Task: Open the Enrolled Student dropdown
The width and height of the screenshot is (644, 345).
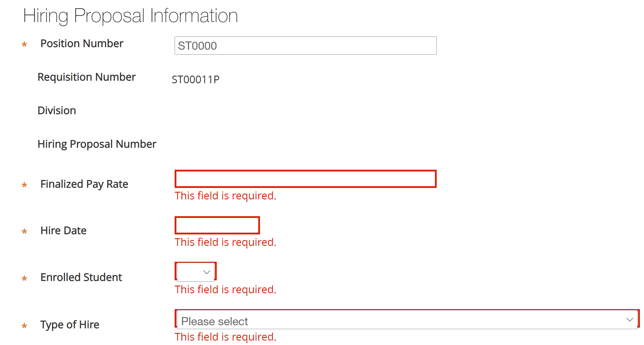Action: tap(196, 272)
